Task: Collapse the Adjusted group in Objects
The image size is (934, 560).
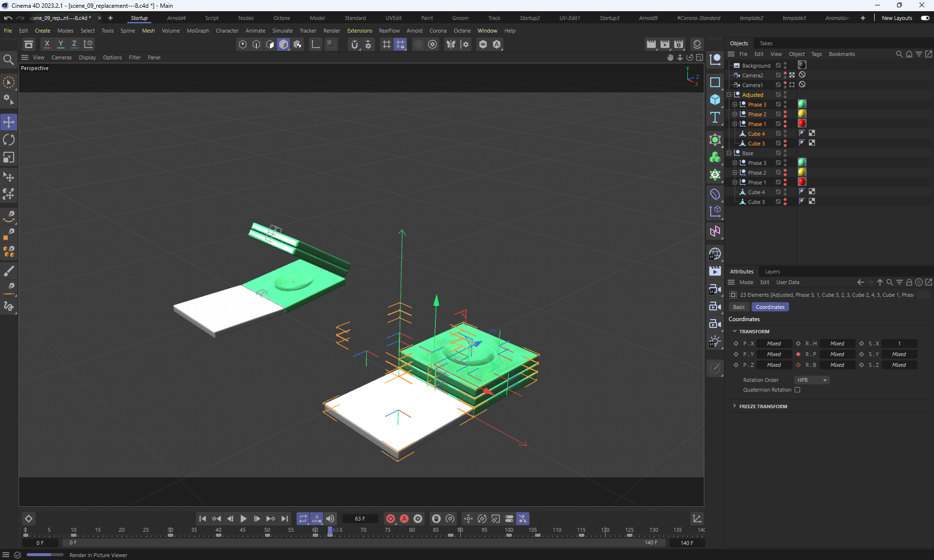Action: point(729,95)
